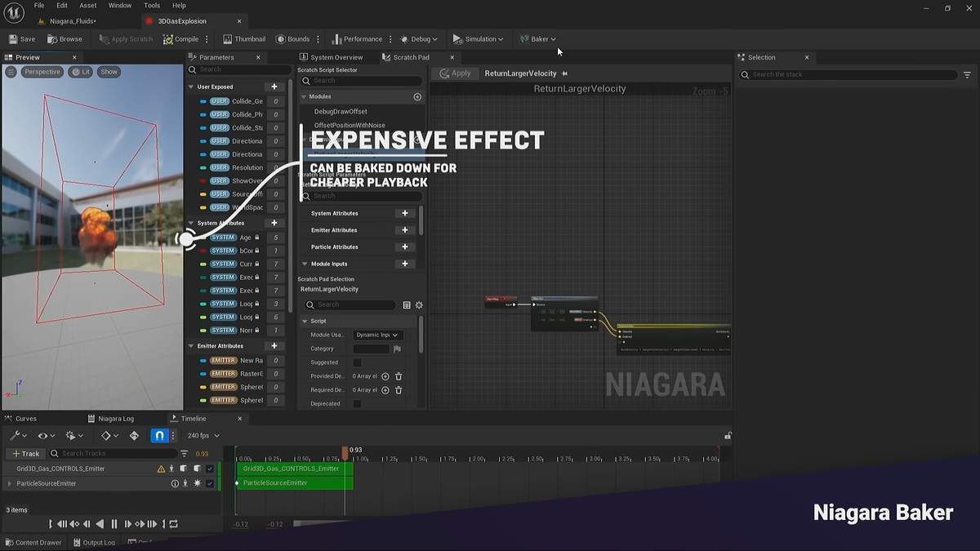Open the Content Drawer

pyautogui.click(x=33, y=543)
